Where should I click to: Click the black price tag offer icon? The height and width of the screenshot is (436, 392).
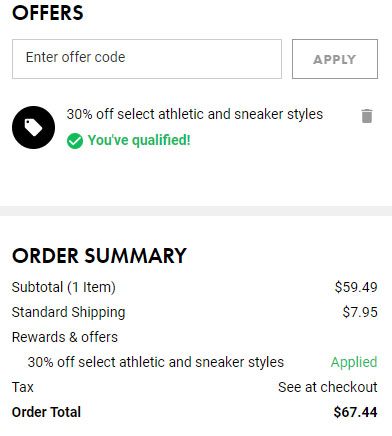[x=33, y=127]
